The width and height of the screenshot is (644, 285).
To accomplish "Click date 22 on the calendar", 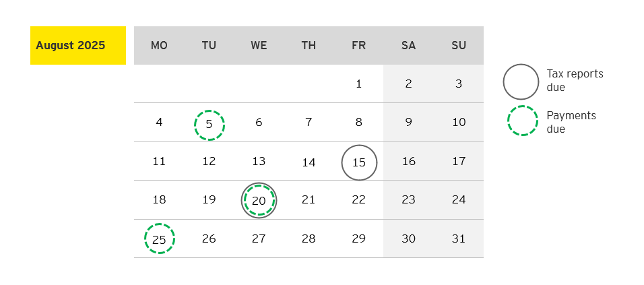I will pos(358,200).
